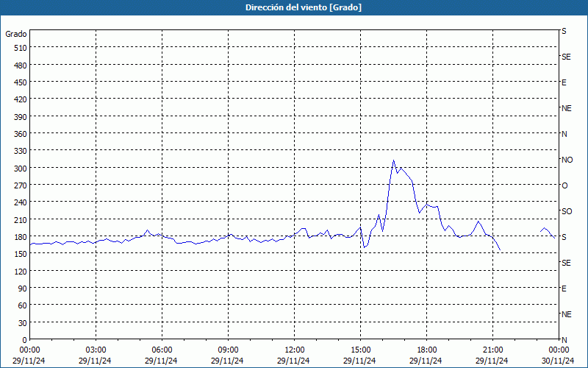Select the "210" y-axis value
The height and width of the screenshot is (368, 588).
tap(21, 220)
